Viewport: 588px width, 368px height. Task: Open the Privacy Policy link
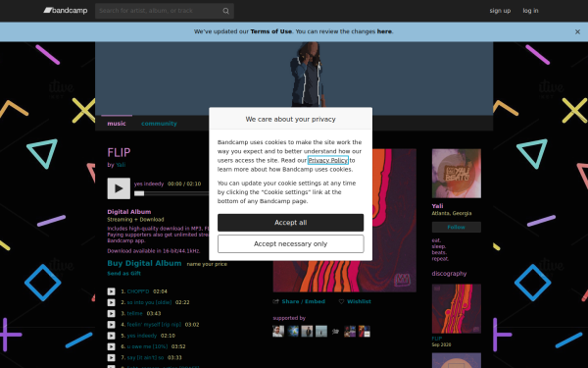(x=328, y=160)
